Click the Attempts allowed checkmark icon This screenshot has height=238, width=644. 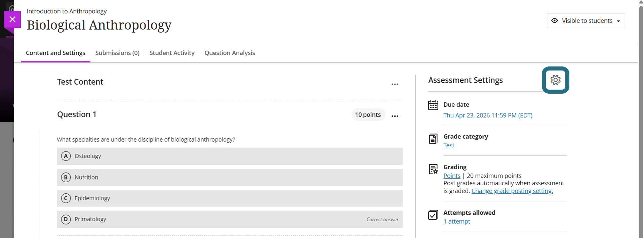click(x=433, y=215)
